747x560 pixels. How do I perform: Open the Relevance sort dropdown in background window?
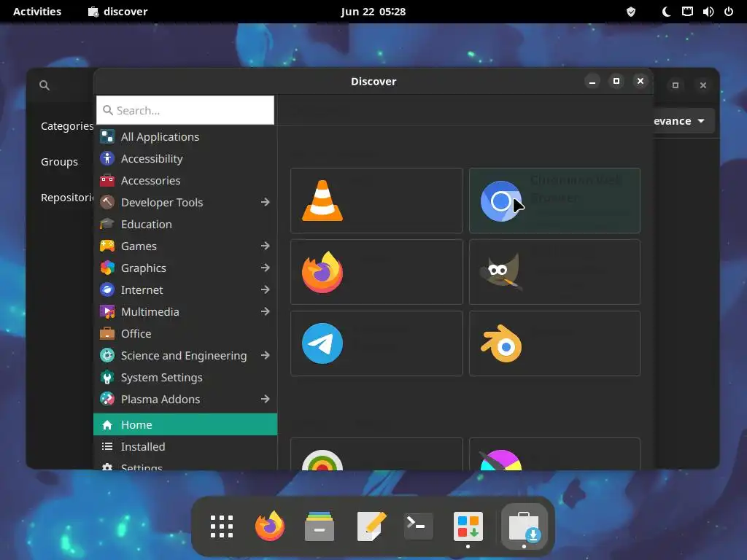coord(684,121)
